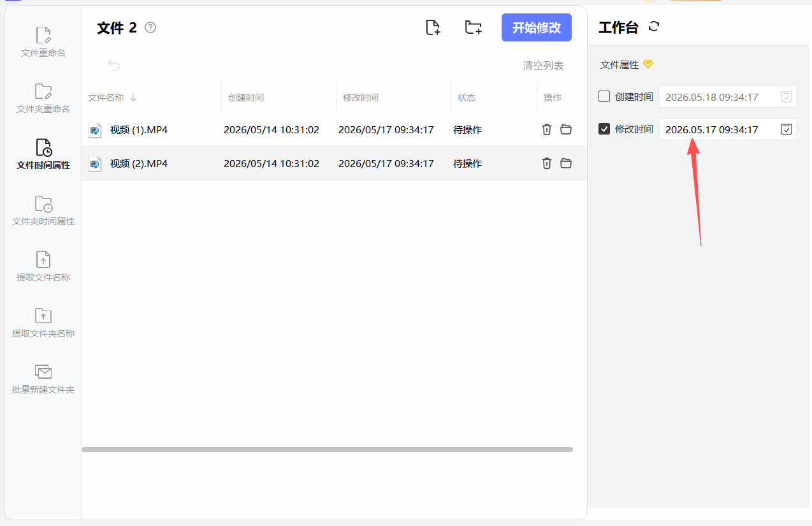Open calendar picker for 修改时间 field
The width and height of the screenshot is (812, 526).
pos(787,129)
